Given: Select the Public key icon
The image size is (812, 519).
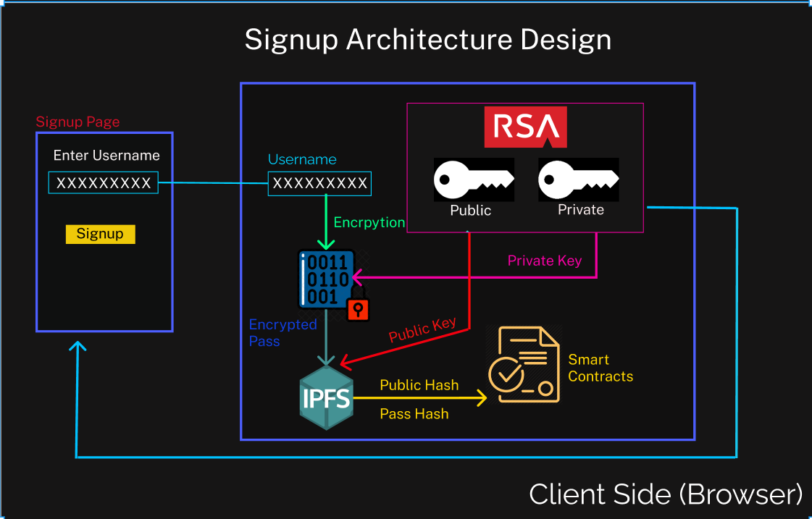Looking at the screenshot, I should point(474,180).
